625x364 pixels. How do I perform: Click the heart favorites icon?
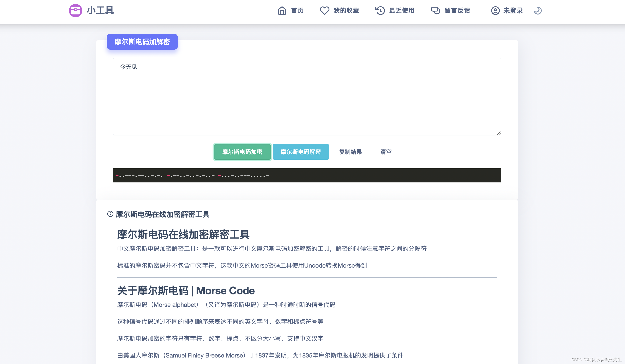(324, 10)
